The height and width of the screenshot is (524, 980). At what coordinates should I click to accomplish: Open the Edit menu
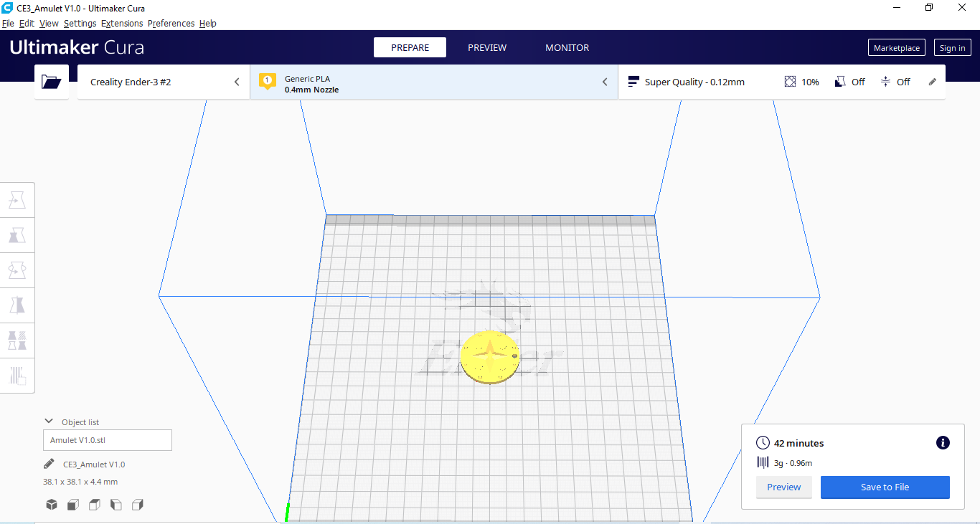tap(27, 24)
